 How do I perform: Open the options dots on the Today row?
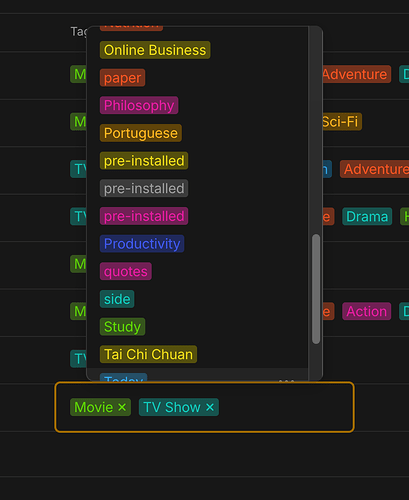[x=286, y=380]
